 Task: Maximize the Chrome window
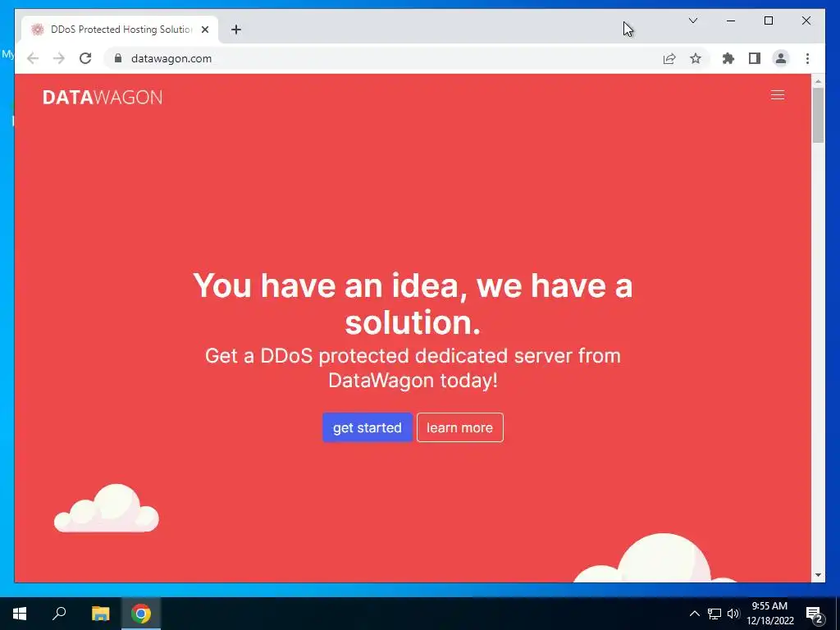(768, 21)
